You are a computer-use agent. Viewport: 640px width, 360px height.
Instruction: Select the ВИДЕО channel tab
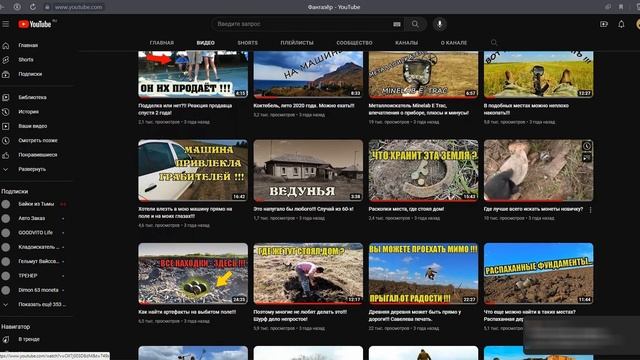coord(205,43)
